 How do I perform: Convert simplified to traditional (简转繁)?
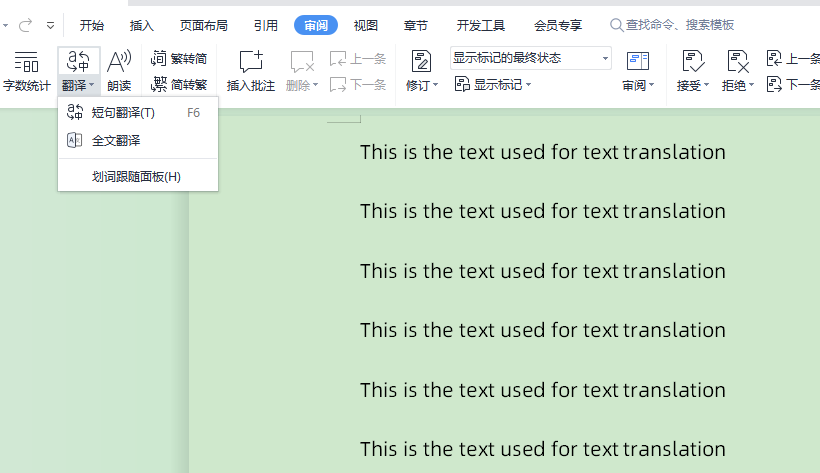tap(179, 84)
